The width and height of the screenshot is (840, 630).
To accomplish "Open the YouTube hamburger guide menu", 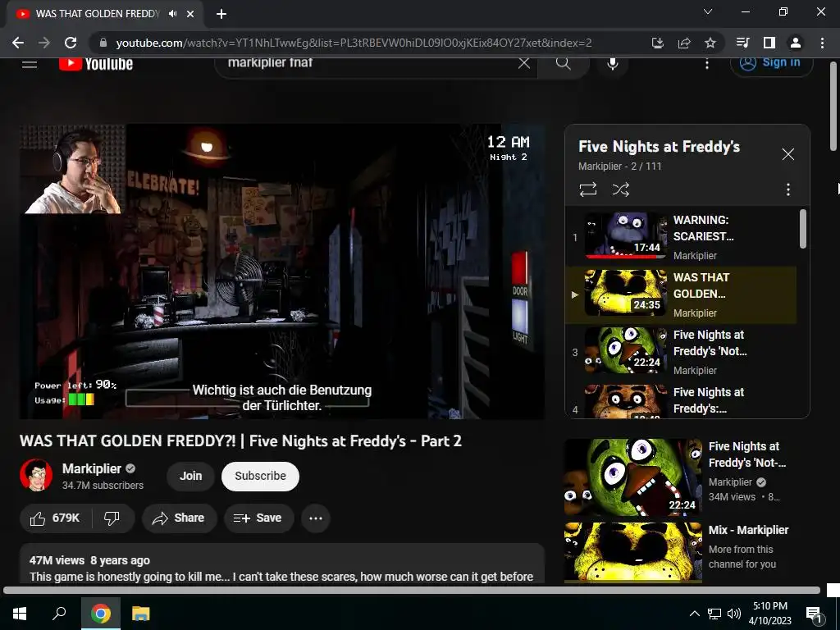I will 30,64.
